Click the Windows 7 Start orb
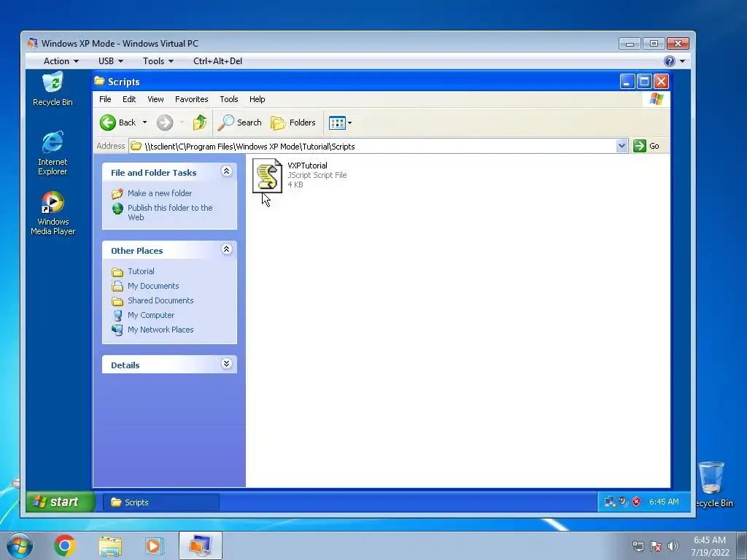The height and width of the screenshot is (560, 747). (x=20, y=545)
